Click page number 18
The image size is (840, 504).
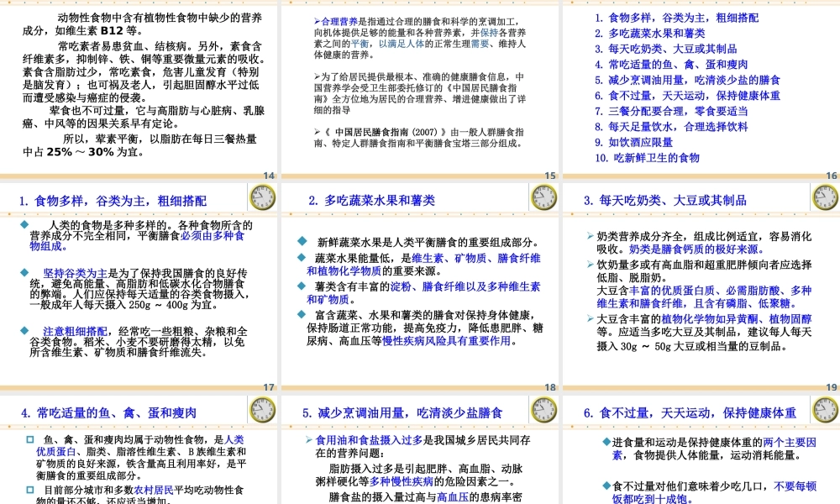click(x=550, y=386)
